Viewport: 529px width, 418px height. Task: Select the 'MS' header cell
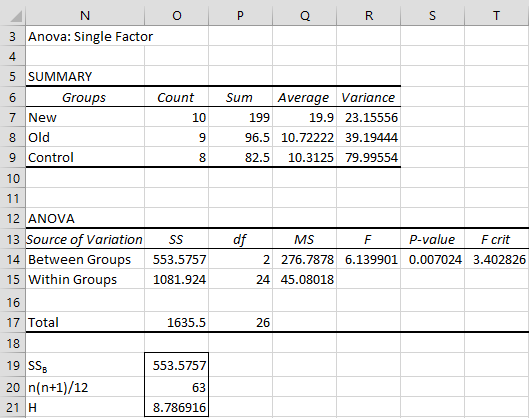pos(304,239)
